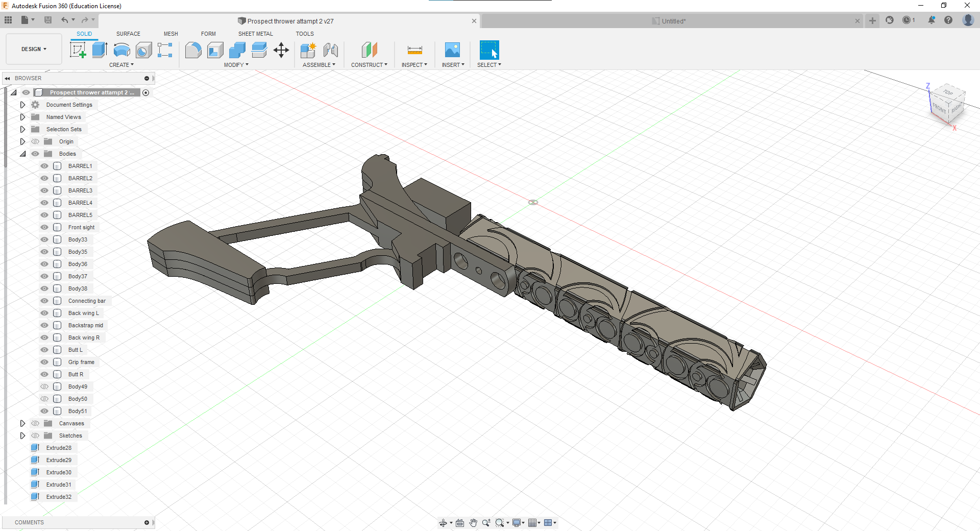Show the hidden Body50

click(x=44, y=399)
